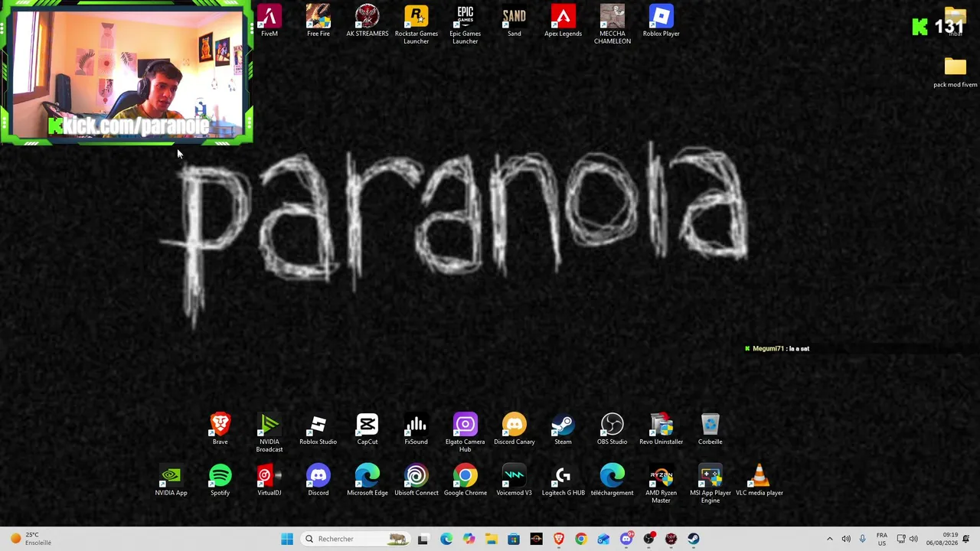Open Task View from the taskbar
The width and height of the screenshot is (980, 551).
(423, 539)
